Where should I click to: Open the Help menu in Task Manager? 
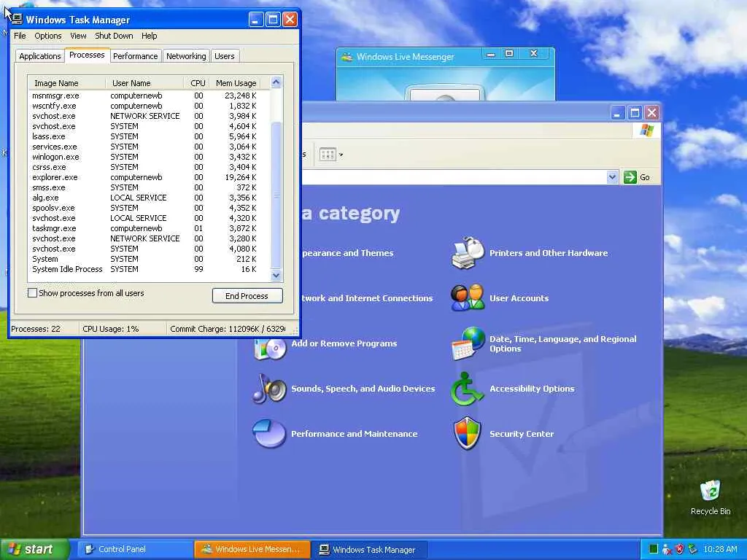tap(149, 36)
